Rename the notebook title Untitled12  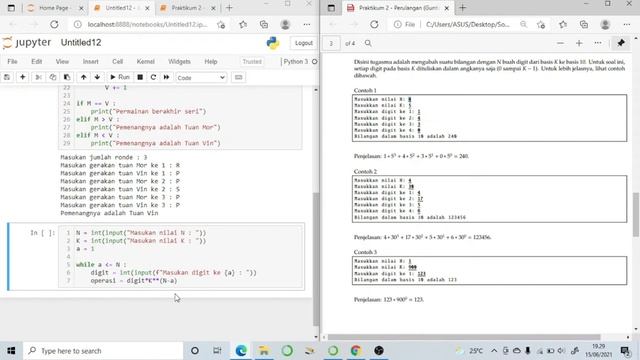81,42
